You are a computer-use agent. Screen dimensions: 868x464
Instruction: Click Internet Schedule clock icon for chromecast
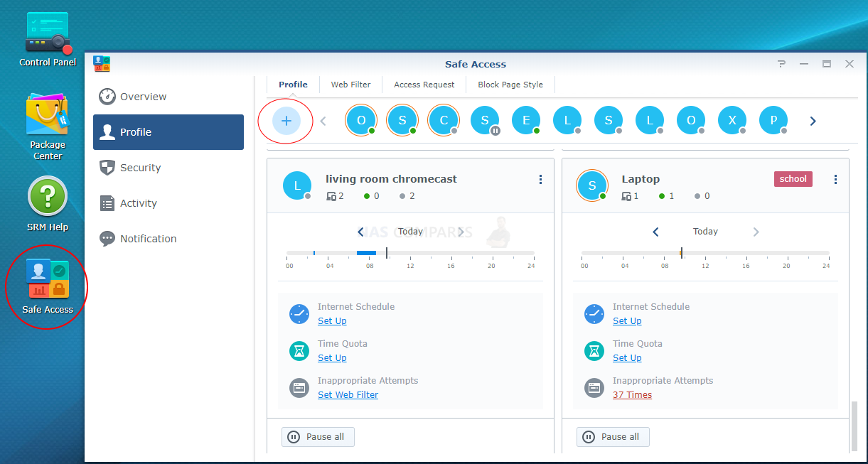click(x=299, y=314)
